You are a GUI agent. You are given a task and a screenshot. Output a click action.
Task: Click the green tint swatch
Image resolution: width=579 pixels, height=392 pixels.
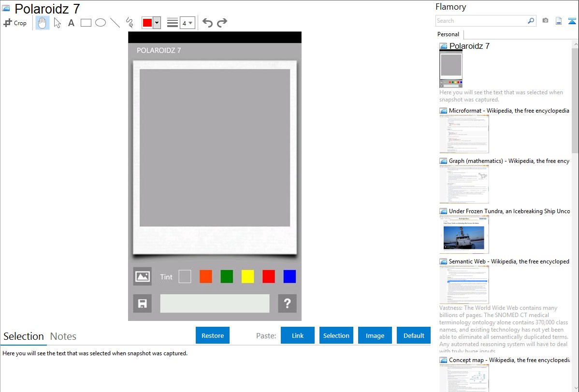pyautogui.click(x=227, y=276)
